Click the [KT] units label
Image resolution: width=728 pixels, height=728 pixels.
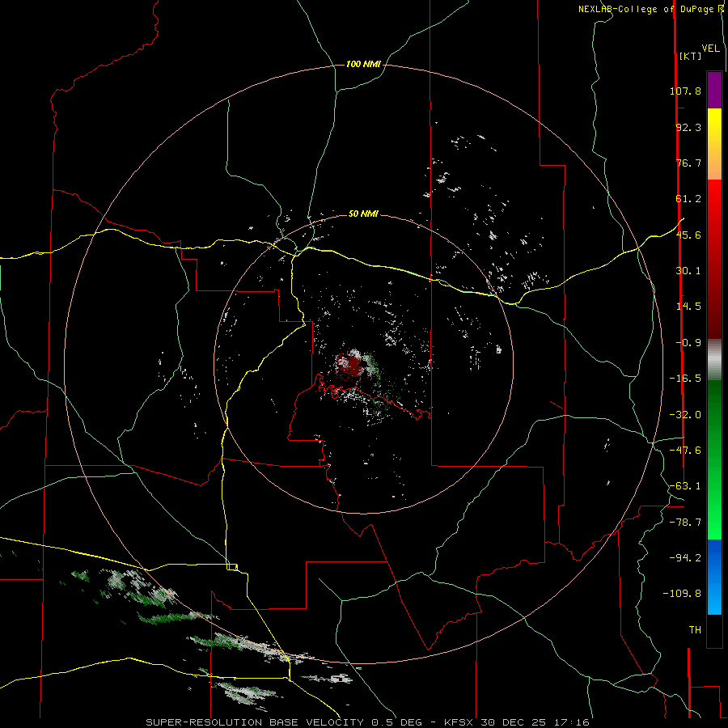(x=690, y=56)
